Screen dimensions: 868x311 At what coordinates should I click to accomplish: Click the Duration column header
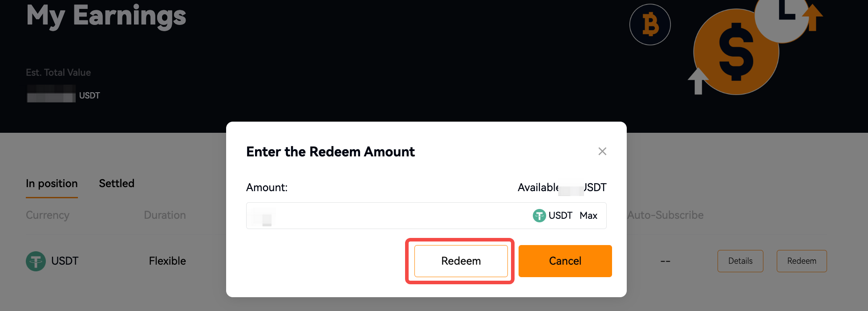point(165,215)
